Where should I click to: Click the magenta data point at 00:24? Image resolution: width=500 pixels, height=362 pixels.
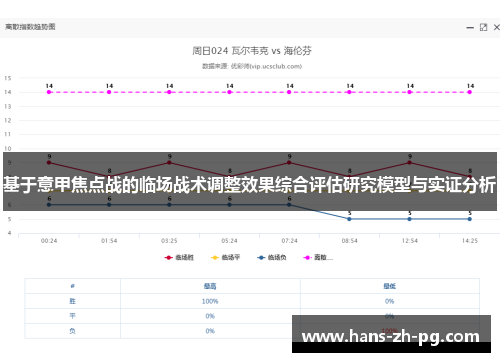pos(49,92)
